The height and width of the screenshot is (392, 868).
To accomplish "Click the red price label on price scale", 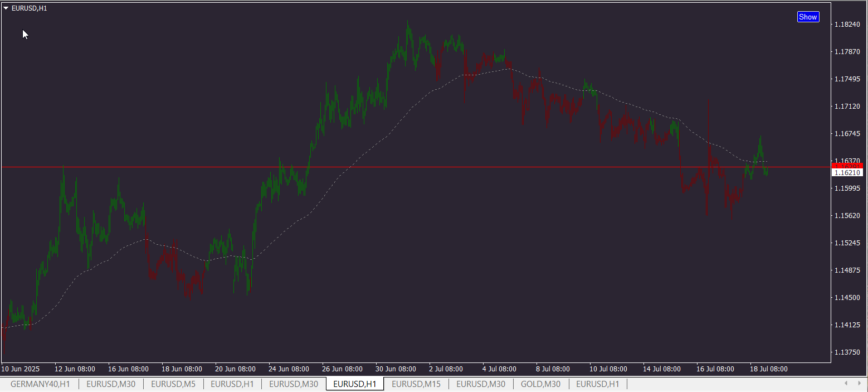I will [x=847, y=166].
